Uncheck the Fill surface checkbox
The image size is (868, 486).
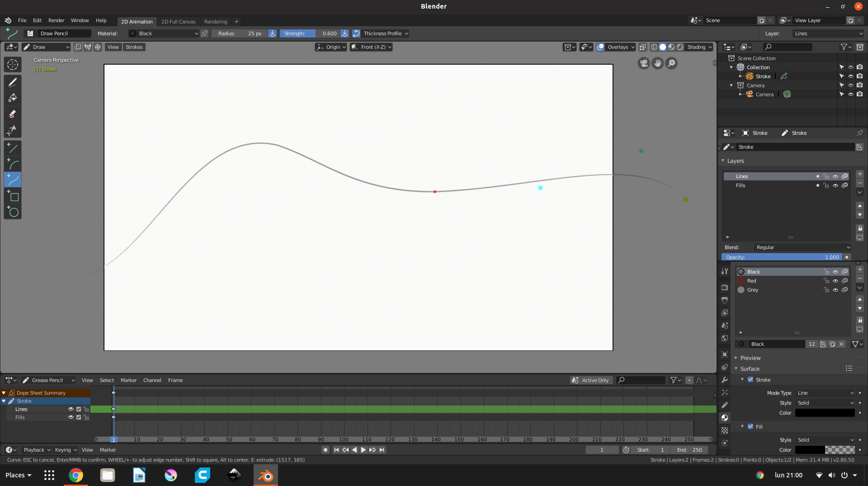pyautogui.click(x=750, y=426)
